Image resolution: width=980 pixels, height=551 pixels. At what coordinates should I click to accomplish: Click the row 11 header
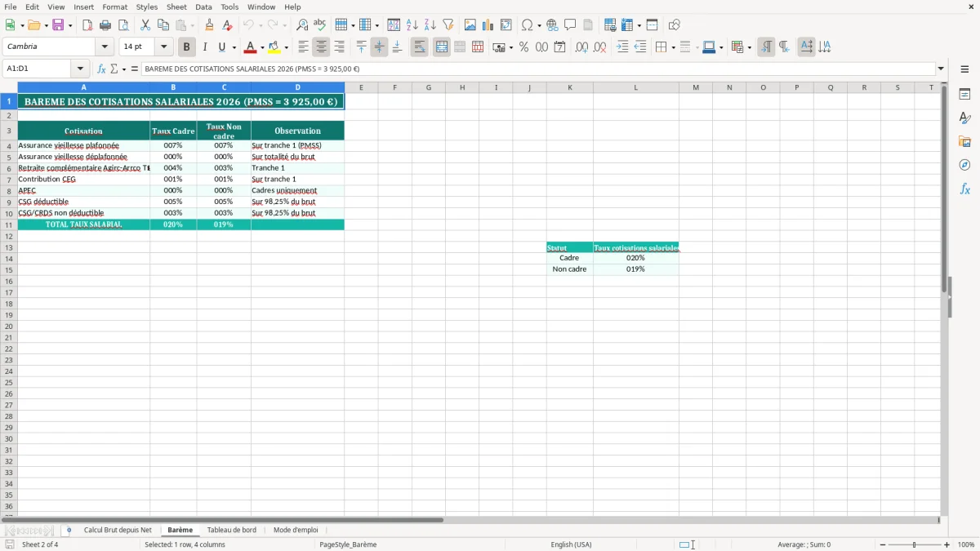click(x=8, y=224)
